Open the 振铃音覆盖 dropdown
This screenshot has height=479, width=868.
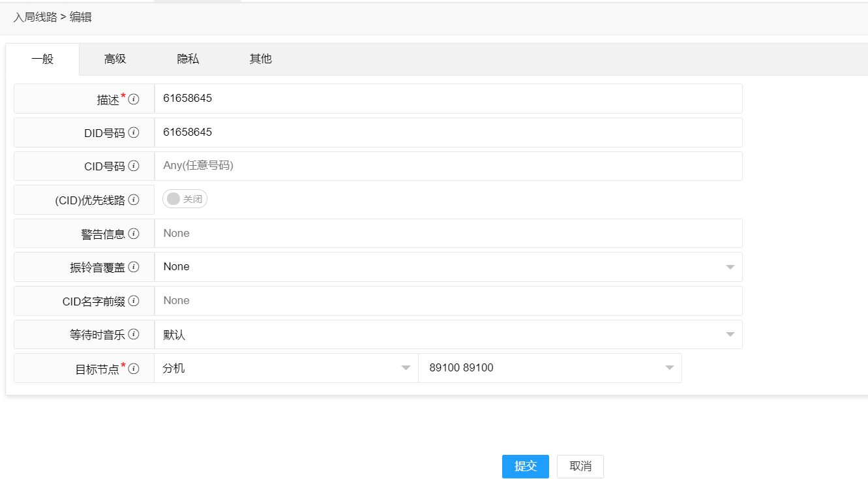(730, 266)
